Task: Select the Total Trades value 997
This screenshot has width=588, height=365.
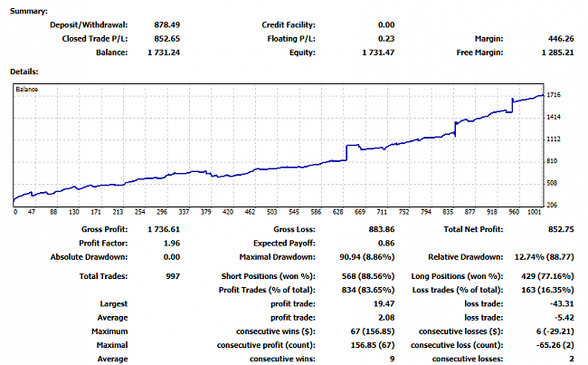Action: 173,276
